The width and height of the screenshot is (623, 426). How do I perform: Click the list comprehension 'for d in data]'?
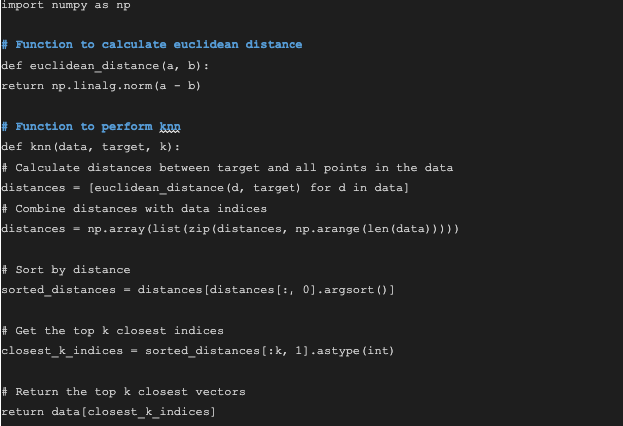point(359,188)
